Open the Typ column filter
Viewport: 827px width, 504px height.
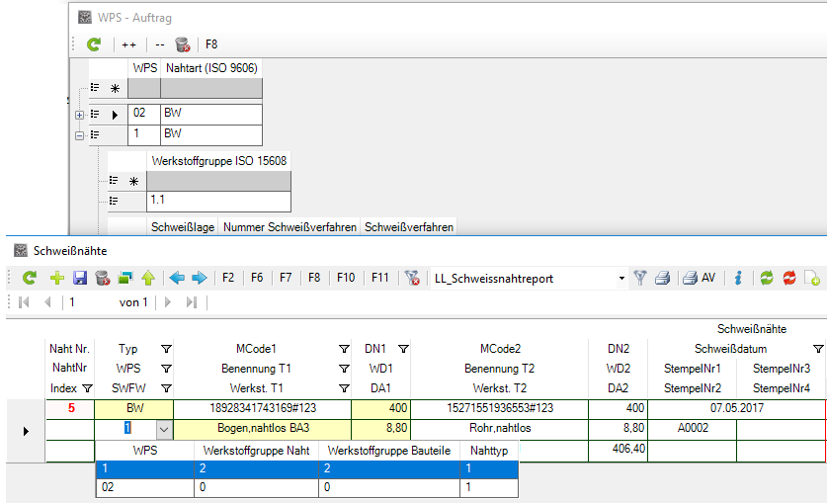coord(166,349)
